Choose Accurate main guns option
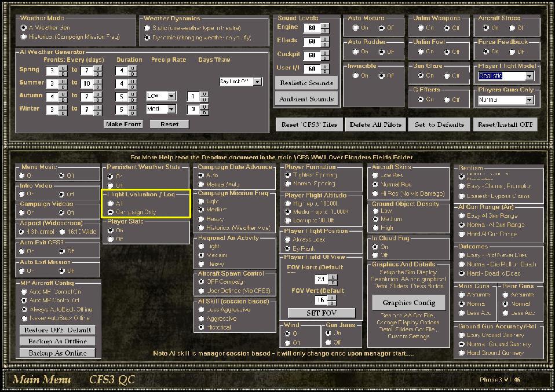Screen dimensions: 555x392 [462, 295]
